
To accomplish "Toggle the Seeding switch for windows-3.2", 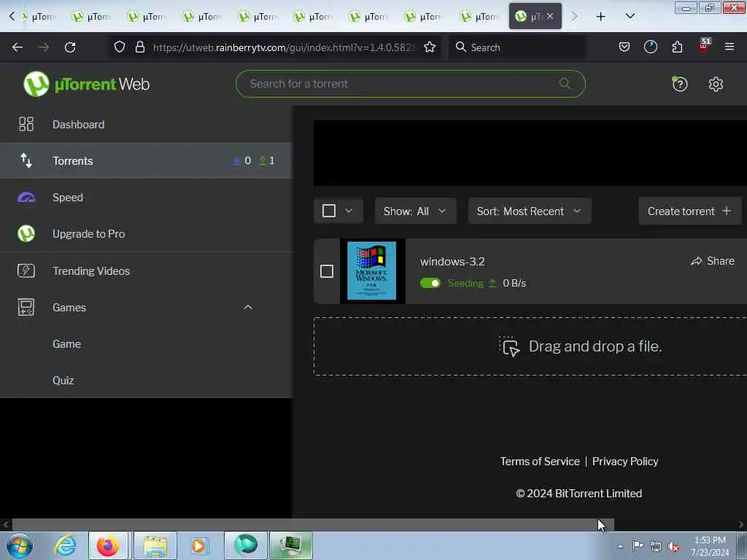I will [x=430, y=284].
